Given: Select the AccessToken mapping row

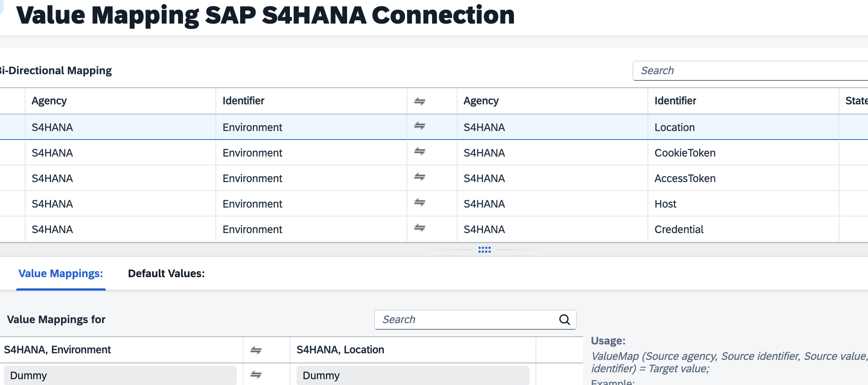Looking at the screenshot, I should point(685,178).
